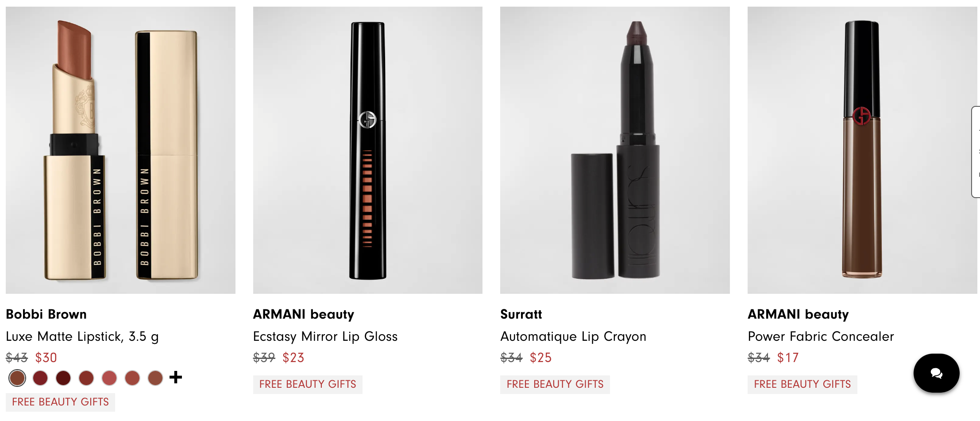Select the seventh tan brown shade swatch
The height and width of the screenshot is (421, 980).
click(x=155, y=378)
